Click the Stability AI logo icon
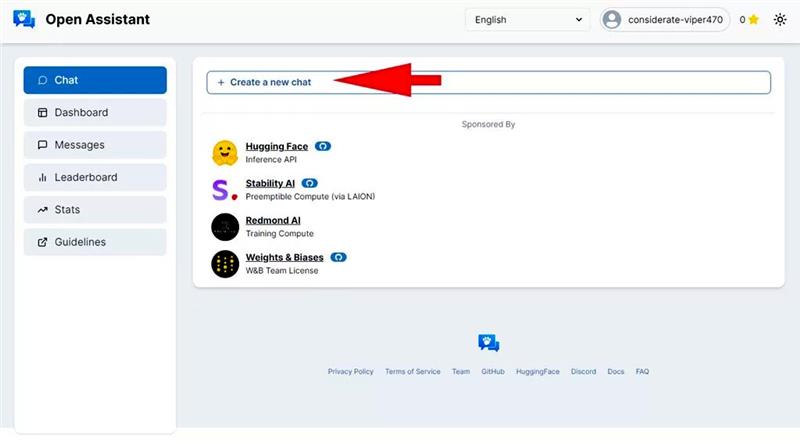This screenshot has height=447, width=800. pos(225,190)
